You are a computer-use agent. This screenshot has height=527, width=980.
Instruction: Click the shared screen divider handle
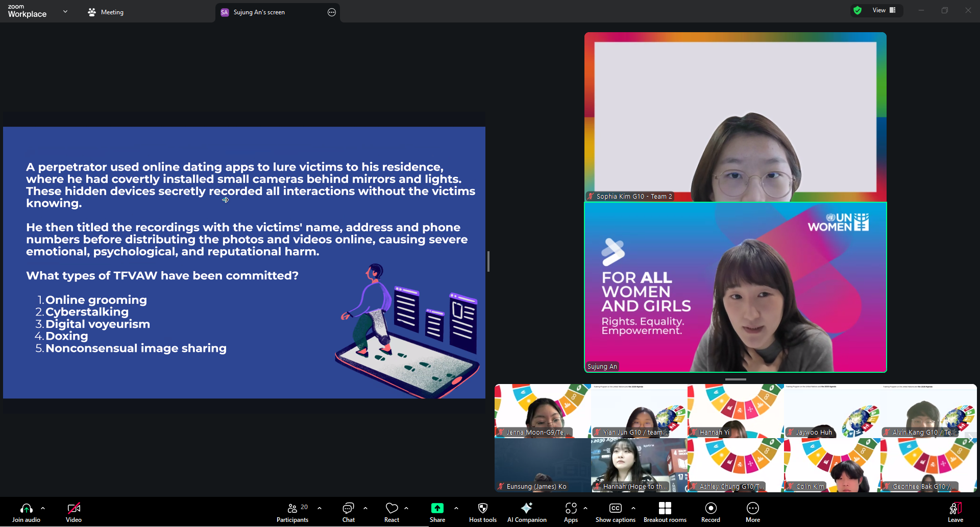(488, 261)
